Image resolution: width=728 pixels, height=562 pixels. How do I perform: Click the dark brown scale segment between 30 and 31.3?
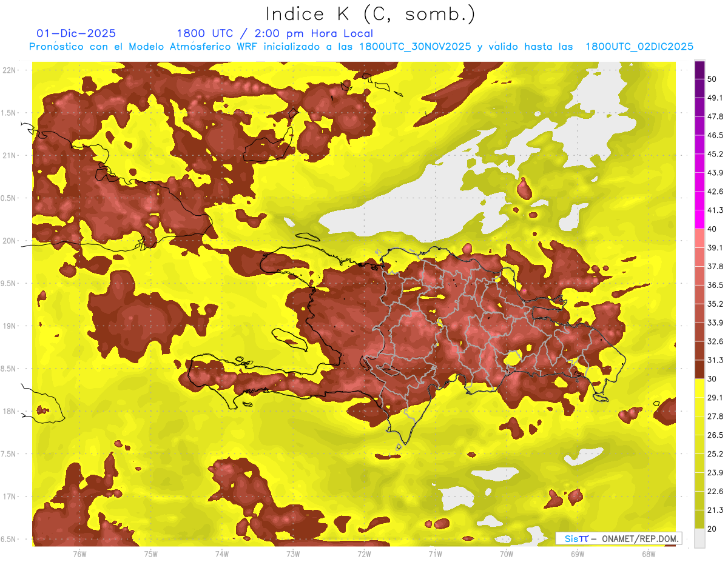pos(699,370)
